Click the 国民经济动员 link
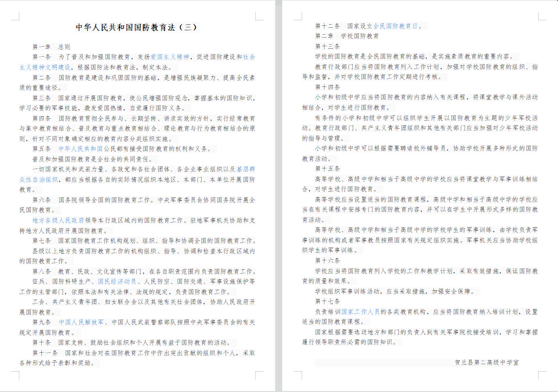 [117, 281]
